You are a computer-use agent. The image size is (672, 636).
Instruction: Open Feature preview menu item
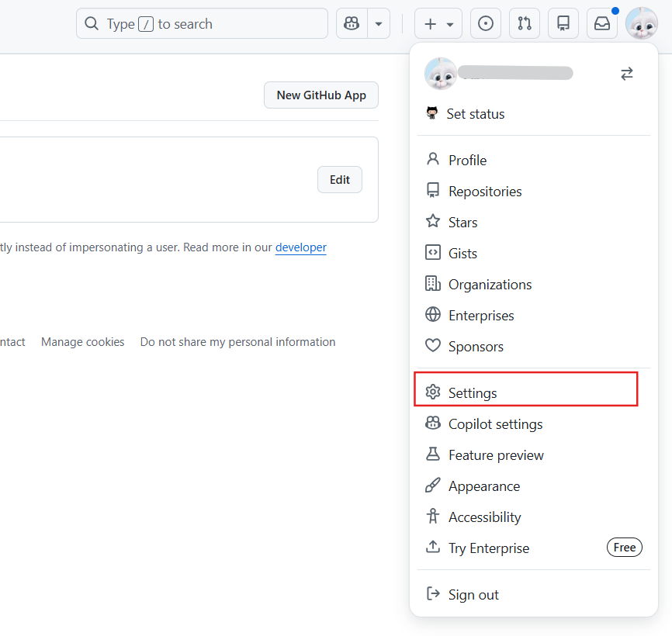[x=534, y=455]
